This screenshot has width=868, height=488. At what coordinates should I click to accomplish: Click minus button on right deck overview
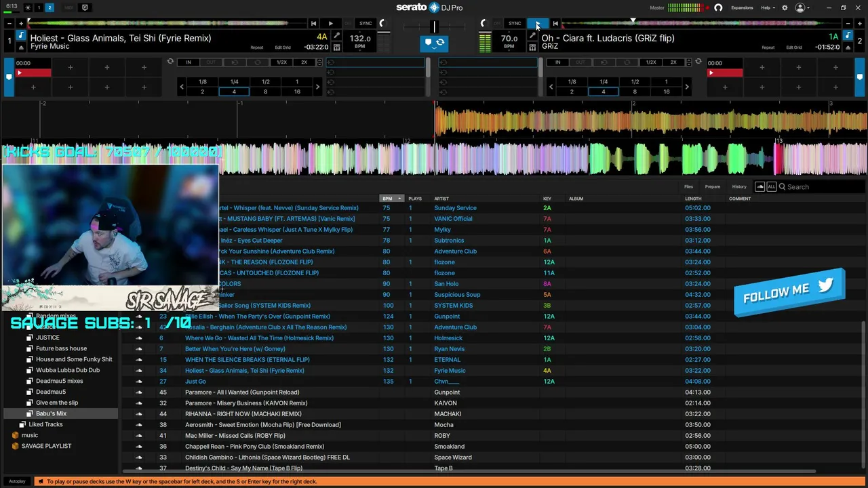click(x=848, y=24)
